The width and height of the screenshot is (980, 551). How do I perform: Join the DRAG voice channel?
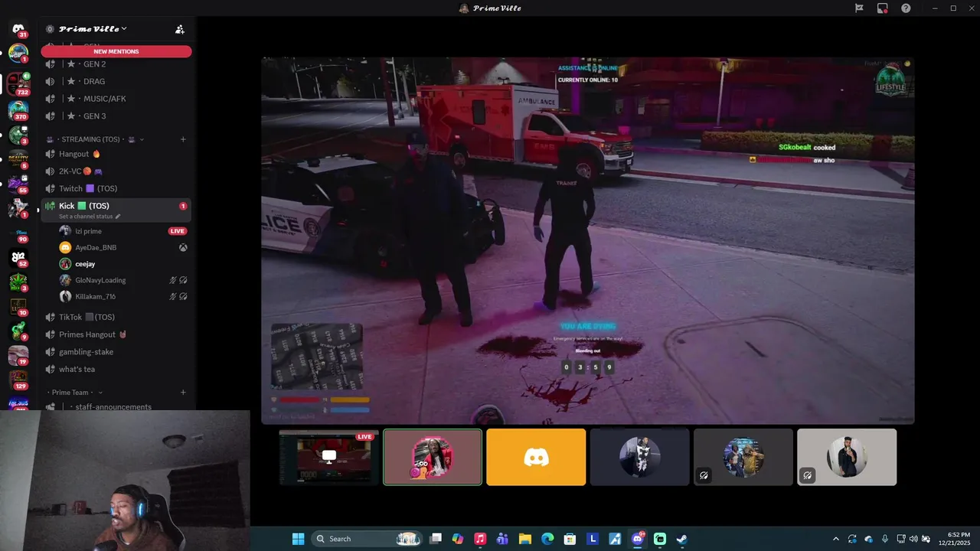coord(116,81)
